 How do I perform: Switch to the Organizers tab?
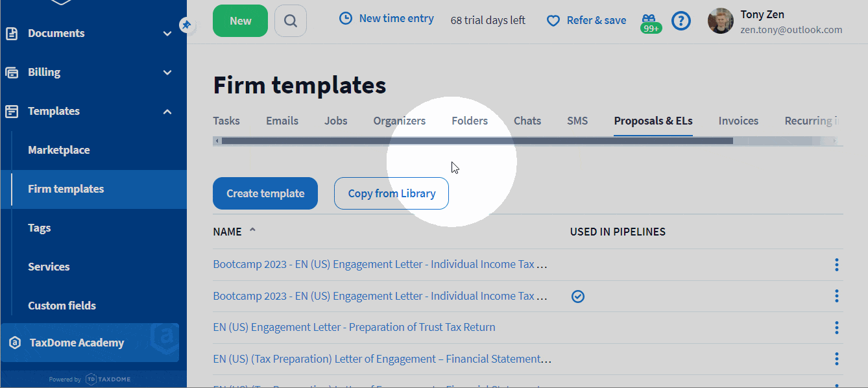[400, 121]
